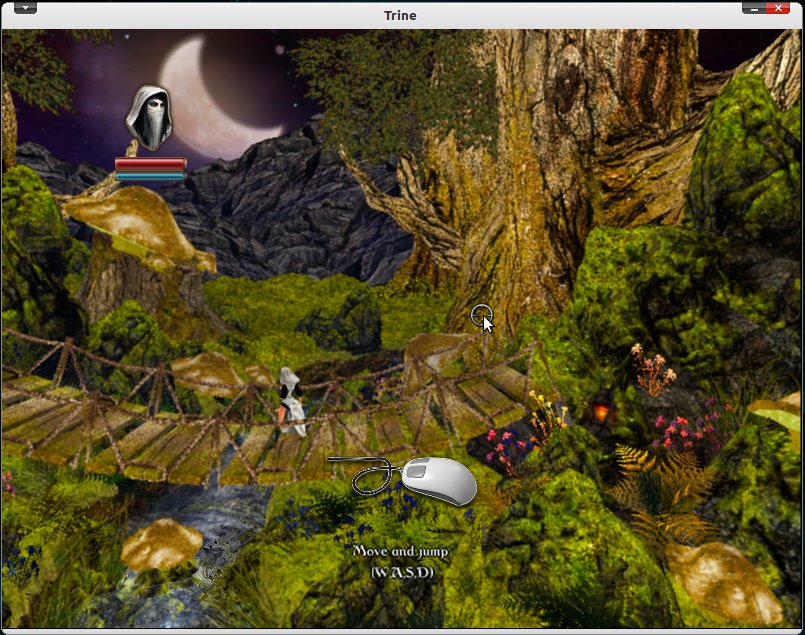Click the Trine window title
Image resolution: width=805 pixels, height=635 pixels.
[400, 15]
